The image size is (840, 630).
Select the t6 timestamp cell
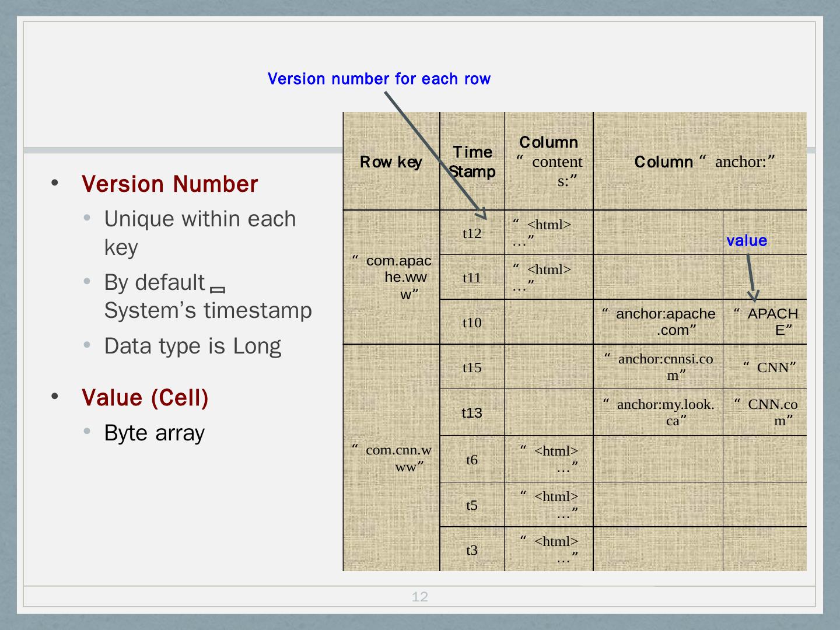point(472,460)
